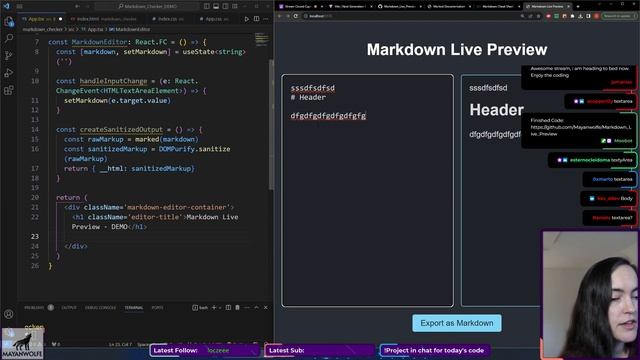Switch to the GitHub Markdown_Live_Preview browser tab
Image resolution: width=640 pixels, height=360 pixels.
click(x=400, y=7)
